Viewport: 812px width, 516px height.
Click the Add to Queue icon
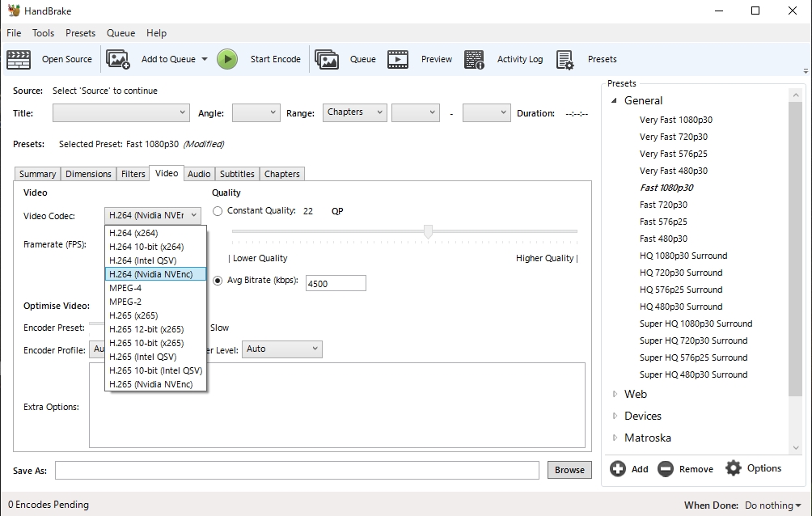tap(118, 59)
